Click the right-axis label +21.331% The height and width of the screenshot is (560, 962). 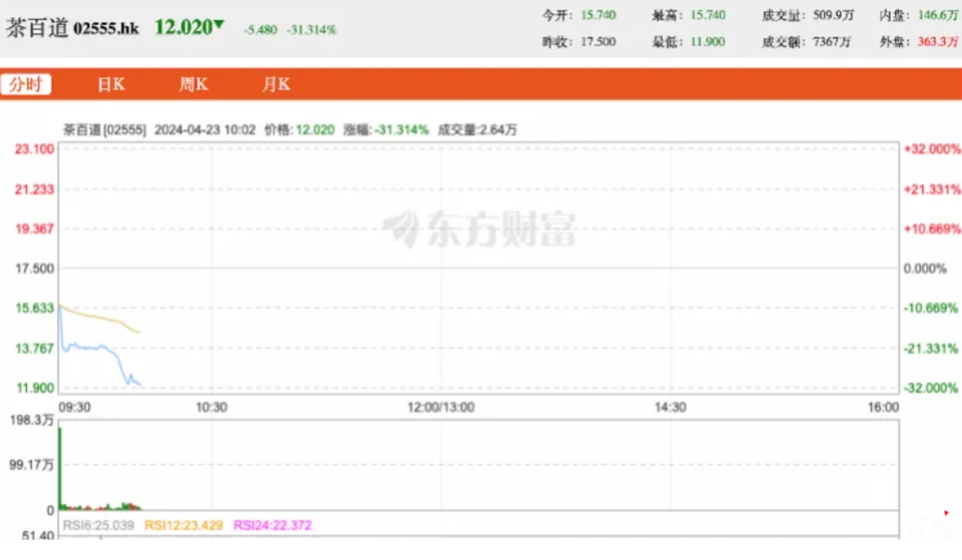(932, 189)
